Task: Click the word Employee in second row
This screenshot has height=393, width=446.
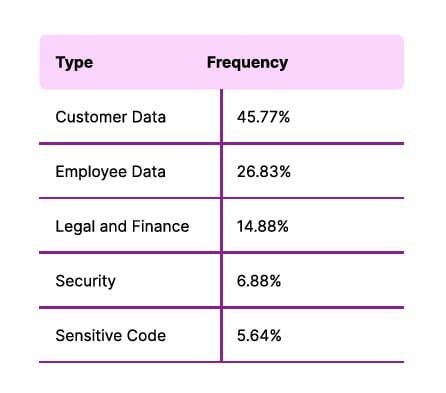Action: pyautogui.click(x=91, y=172)
